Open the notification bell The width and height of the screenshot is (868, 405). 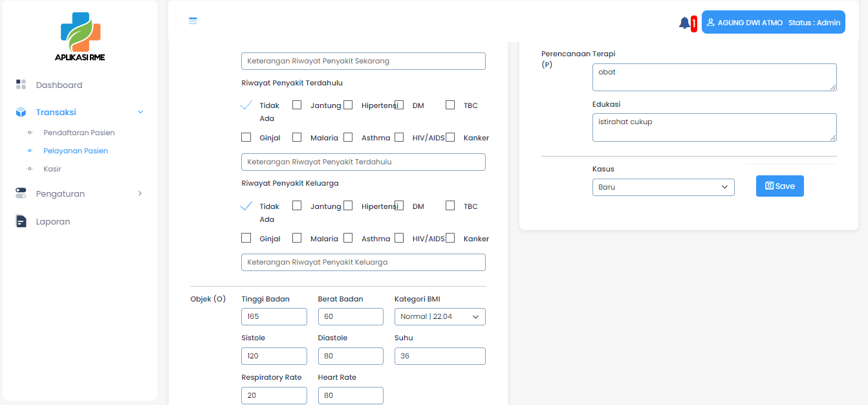(684, 23)
